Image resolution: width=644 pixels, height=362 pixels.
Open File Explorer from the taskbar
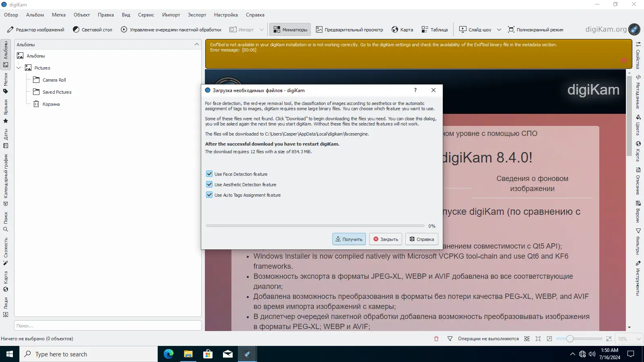pyautogui.click(x=188, y=354)
